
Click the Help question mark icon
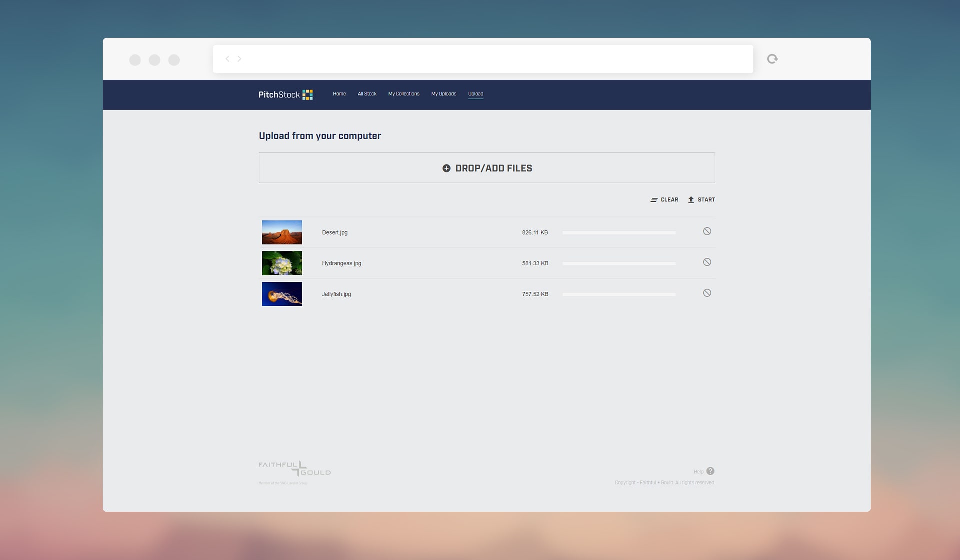[710, 471]
